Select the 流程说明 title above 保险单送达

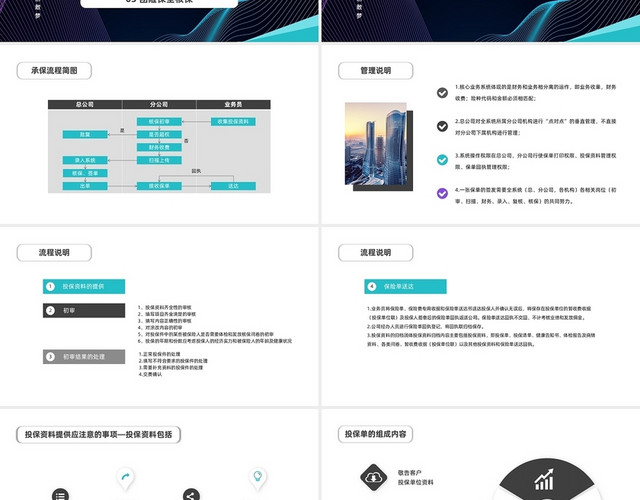pos(376,253)
